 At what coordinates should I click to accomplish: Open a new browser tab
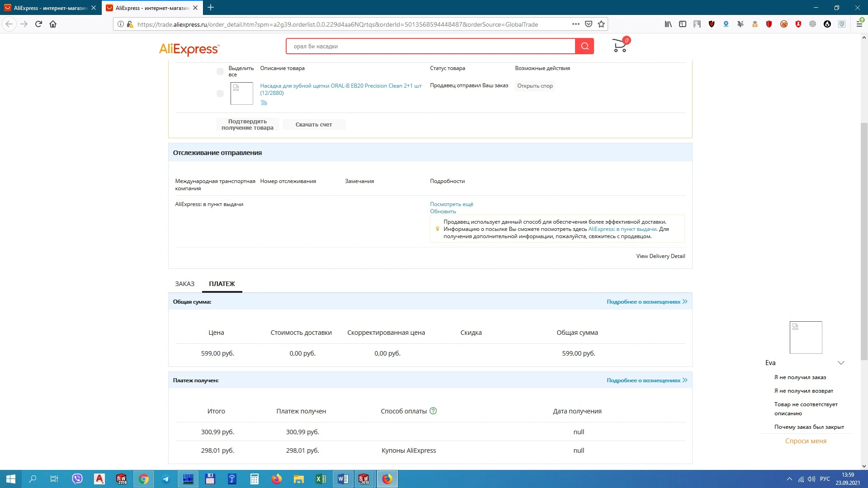click(211, 7)
